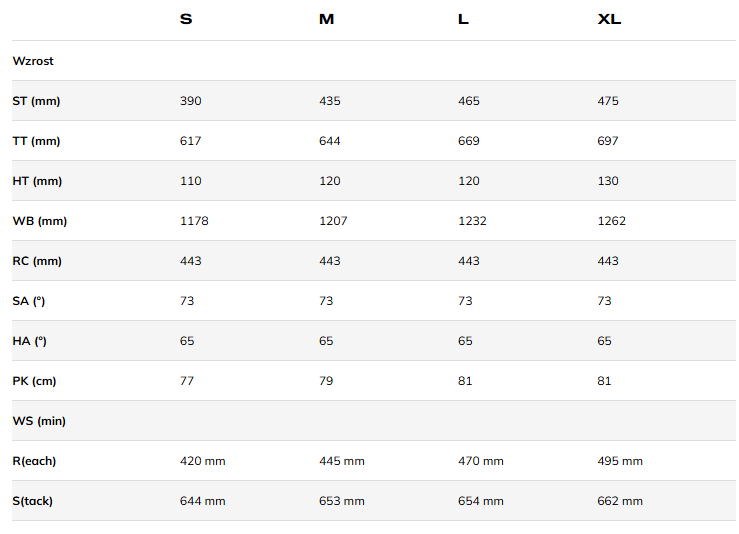Select the L size column header
The image size is (739, 534).
[463, 19]
